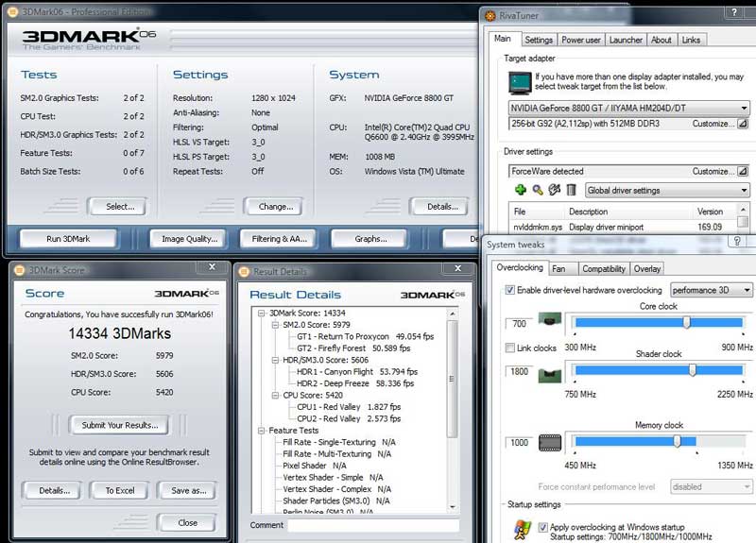Screen dimensions: 756x543
Task: Click the 3DMark06 title bar orange icon
Action: click(13, 11)
